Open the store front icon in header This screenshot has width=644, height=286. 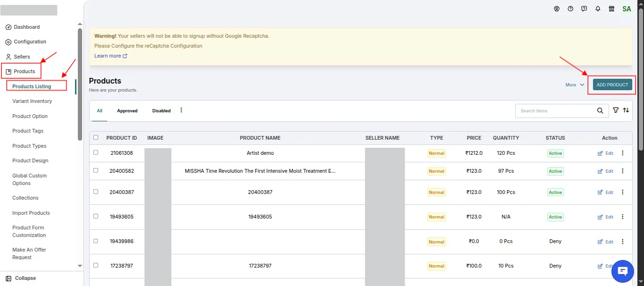(x=611, y=8)
